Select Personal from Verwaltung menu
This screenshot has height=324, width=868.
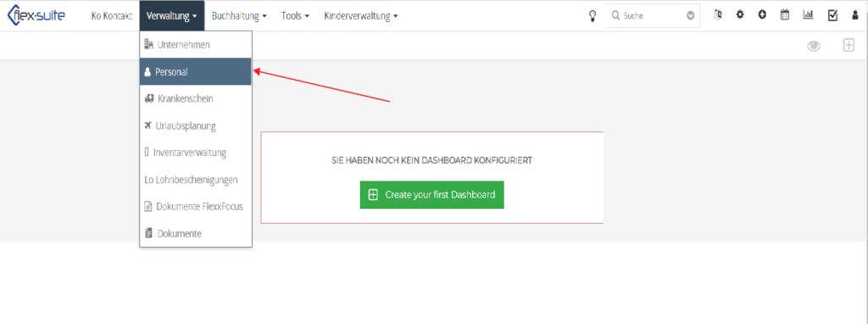tap(196, 72)
